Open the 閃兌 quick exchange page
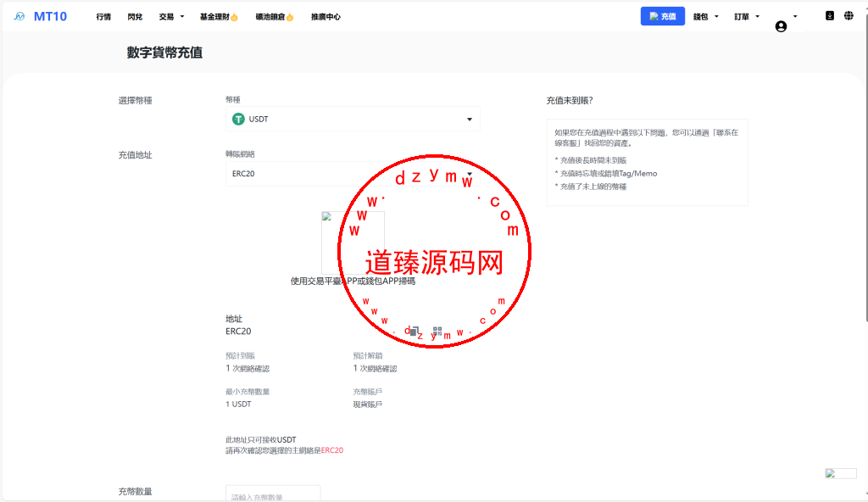Screen dimensions: 868x502 pos(135,17)
